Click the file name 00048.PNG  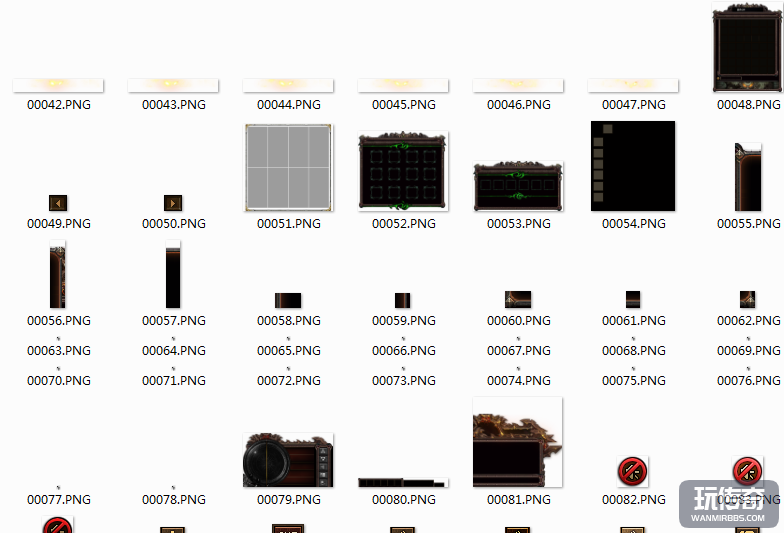click(x=749, y=104)
